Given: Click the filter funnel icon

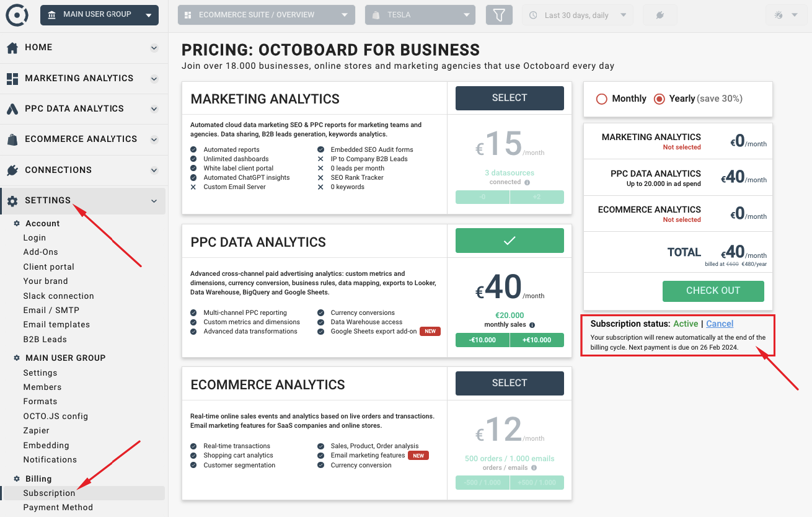Looking at the screenshot, I should point(499,15).
